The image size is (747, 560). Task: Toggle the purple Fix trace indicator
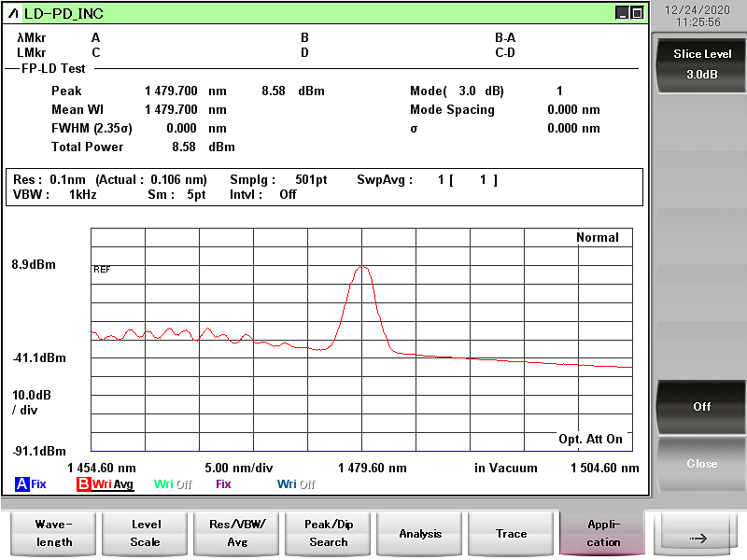click(x=223, y=484)
